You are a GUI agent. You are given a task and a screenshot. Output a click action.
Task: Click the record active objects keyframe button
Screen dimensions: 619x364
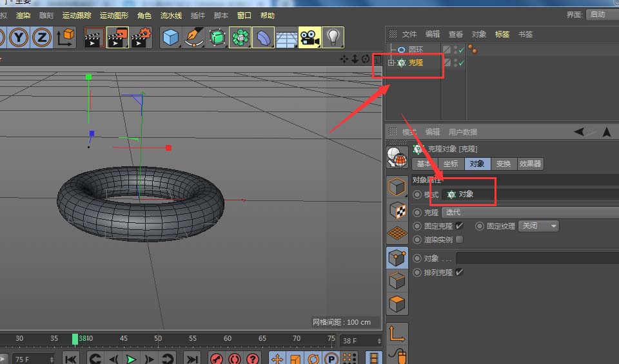coord(217,359)
